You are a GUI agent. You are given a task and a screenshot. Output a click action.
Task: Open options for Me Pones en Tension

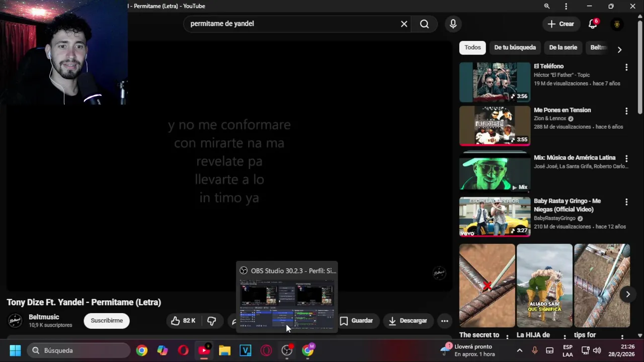click(x=626, y=111)
